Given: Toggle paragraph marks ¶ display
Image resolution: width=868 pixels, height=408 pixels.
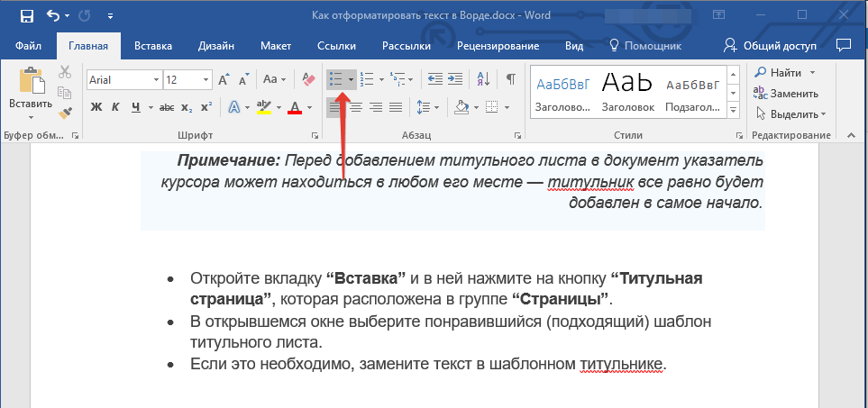Looking at the screenshot, I should (510, 79).
